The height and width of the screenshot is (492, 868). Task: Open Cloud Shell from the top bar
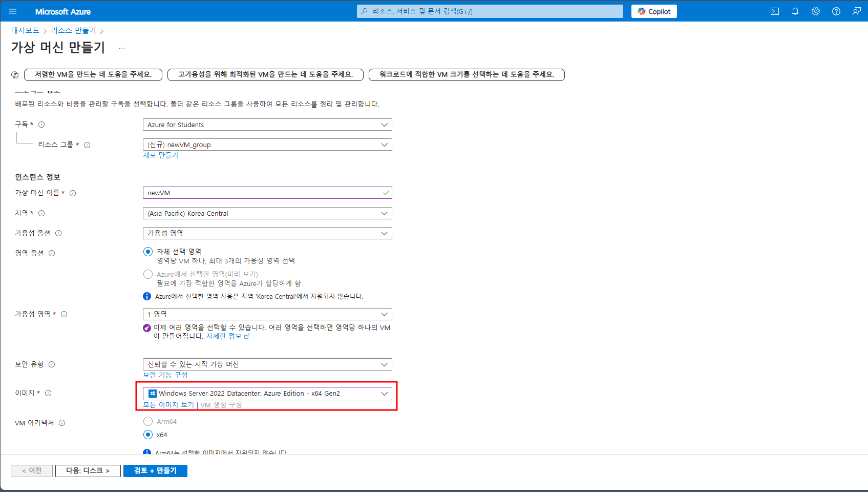click(x=775, y=11)
